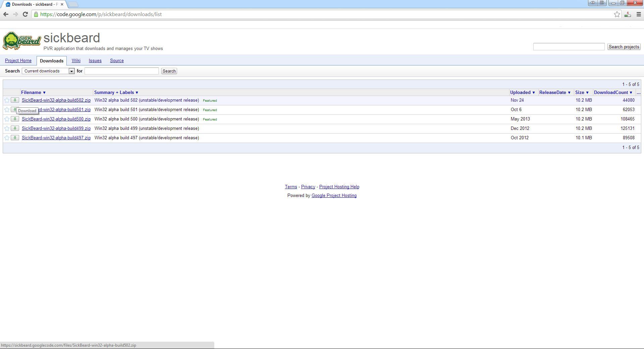Click Featured label on build 500 row
The height and width of the screenshot is (349, 644).
210,119
